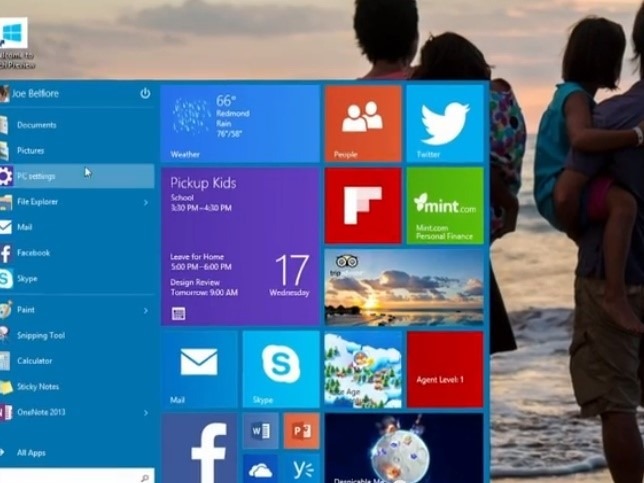Click the Pictures folder icon
This screenshot has width=644, height=483.
[x=4, y=151]
